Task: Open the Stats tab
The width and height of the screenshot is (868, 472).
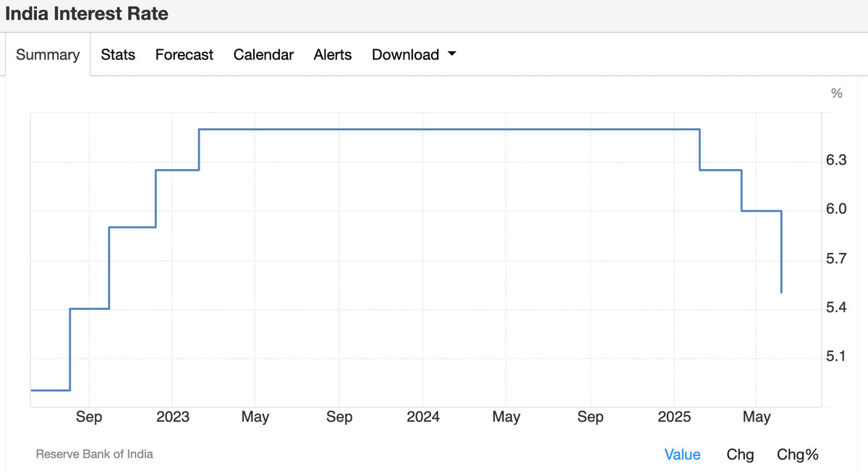Action: click(x=118, y=55)
